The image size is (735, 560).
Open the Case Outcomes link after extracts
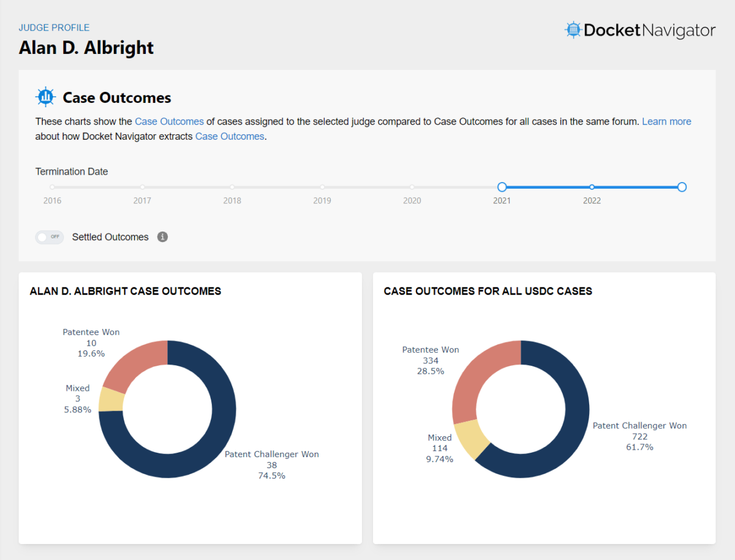[230, 136]
